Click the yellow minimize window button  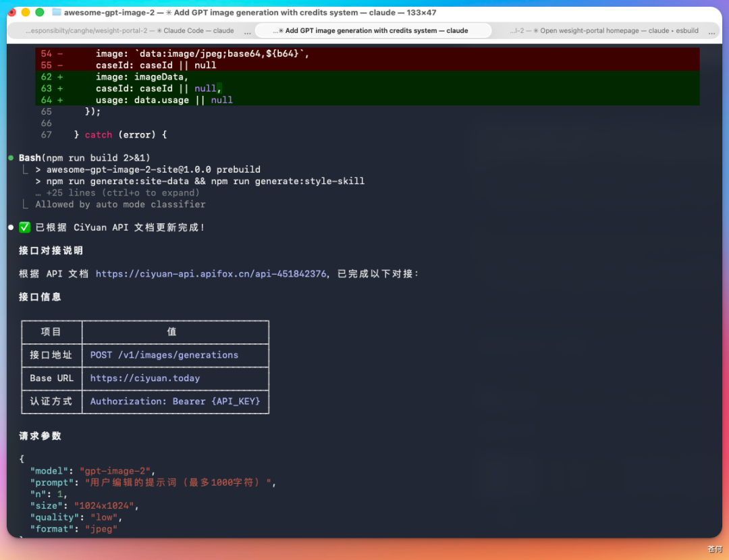pyautogui.click(x=26, y=12)
